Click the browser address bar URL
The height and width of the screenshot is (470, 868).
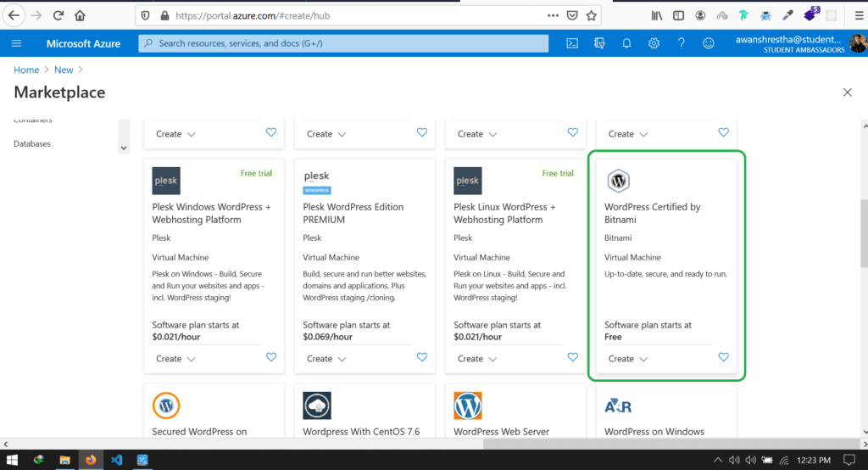253,15
